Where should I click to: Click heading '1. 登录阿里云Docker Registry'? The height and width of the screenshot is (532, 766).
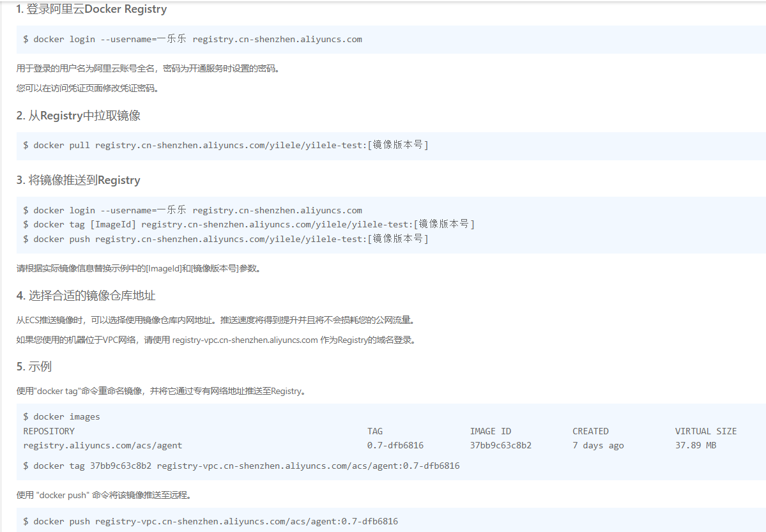tap(91, 10)
